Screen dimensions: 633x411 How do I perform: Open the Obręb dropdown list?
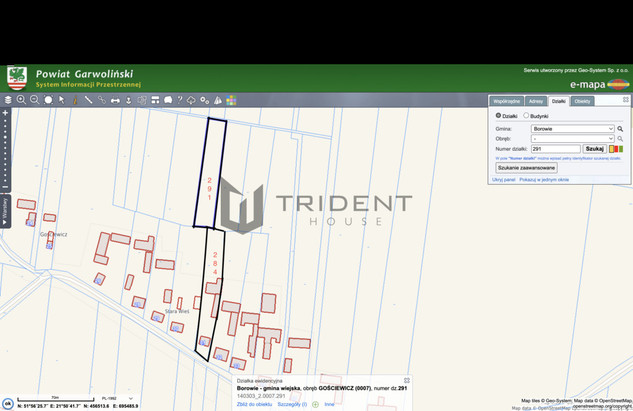(x=573, y=139)
